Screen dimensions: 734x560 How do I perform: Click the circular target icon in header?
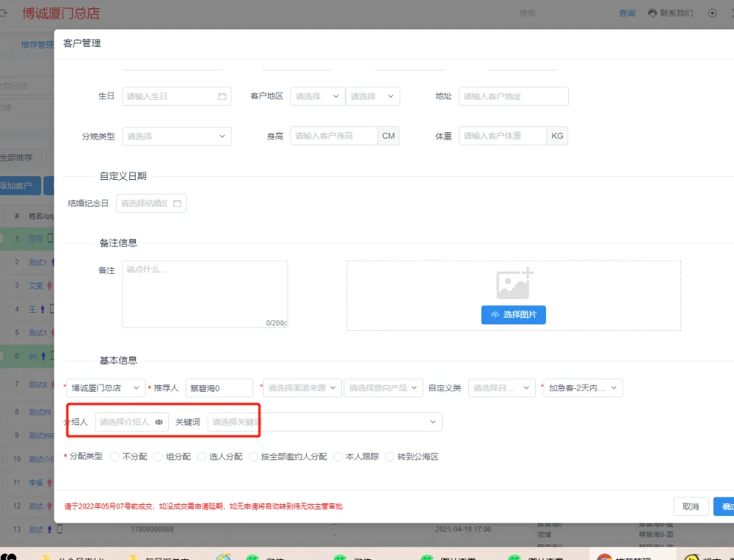pyautogui.click(x=712, y=13)
